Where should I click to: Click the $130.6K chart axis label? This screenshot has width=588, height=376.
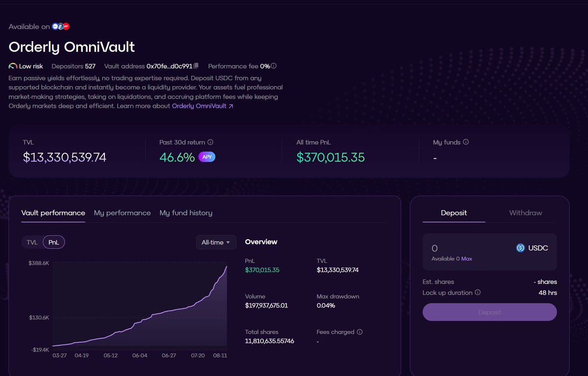[x=39, y=318]
